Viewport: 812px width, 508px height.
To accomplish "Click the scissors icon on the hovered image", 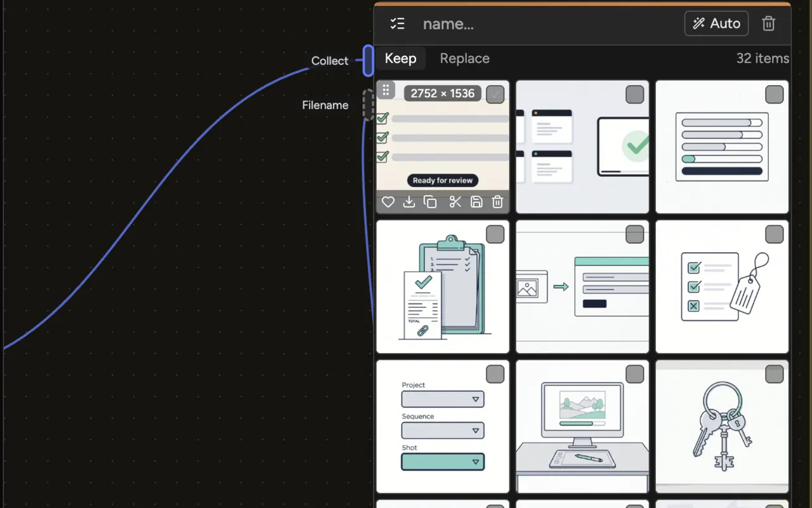I will coord(455,202).
